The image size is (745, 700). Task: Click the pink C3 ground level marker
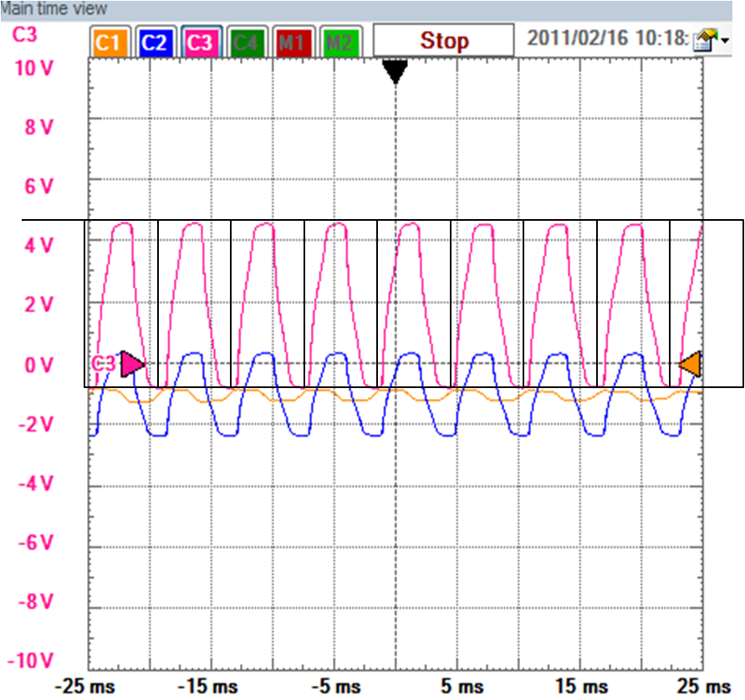coord(131,364)
